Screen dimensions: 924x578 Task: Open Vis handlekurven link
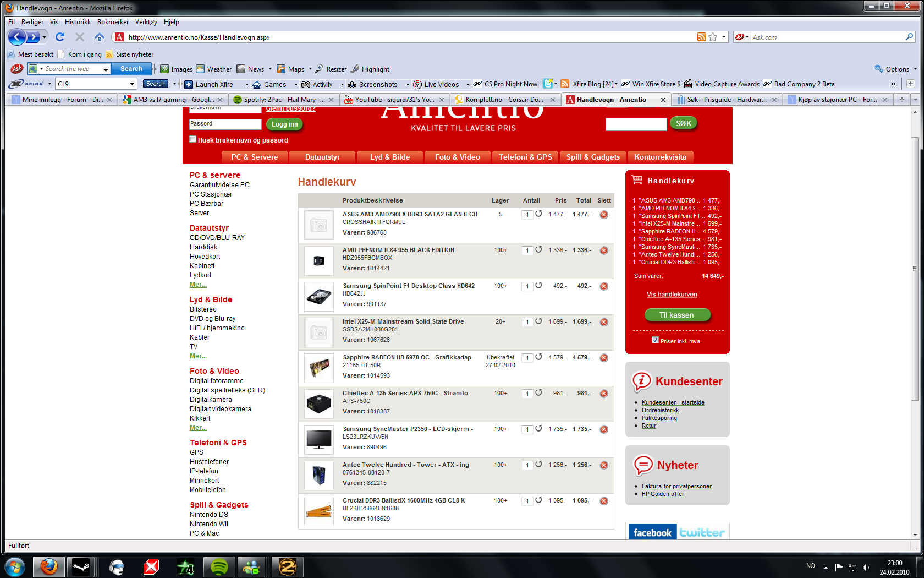pos(672,295)
